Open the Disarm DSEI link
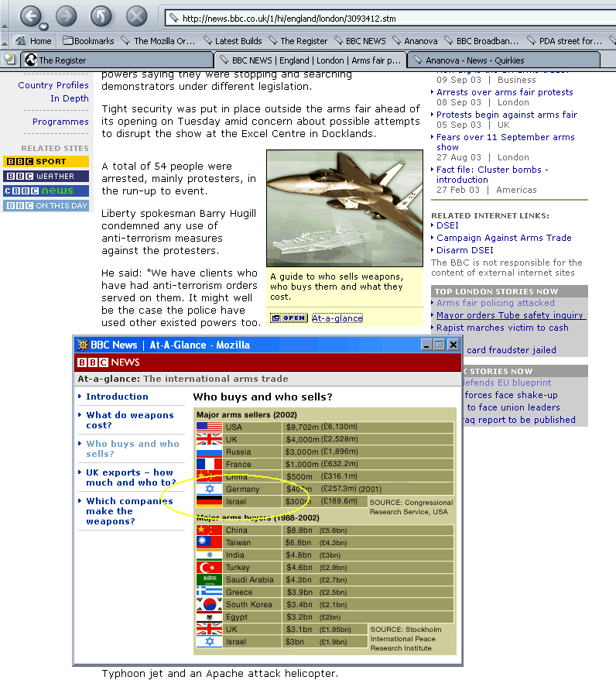Screen dimensions: 616x680 465,250
